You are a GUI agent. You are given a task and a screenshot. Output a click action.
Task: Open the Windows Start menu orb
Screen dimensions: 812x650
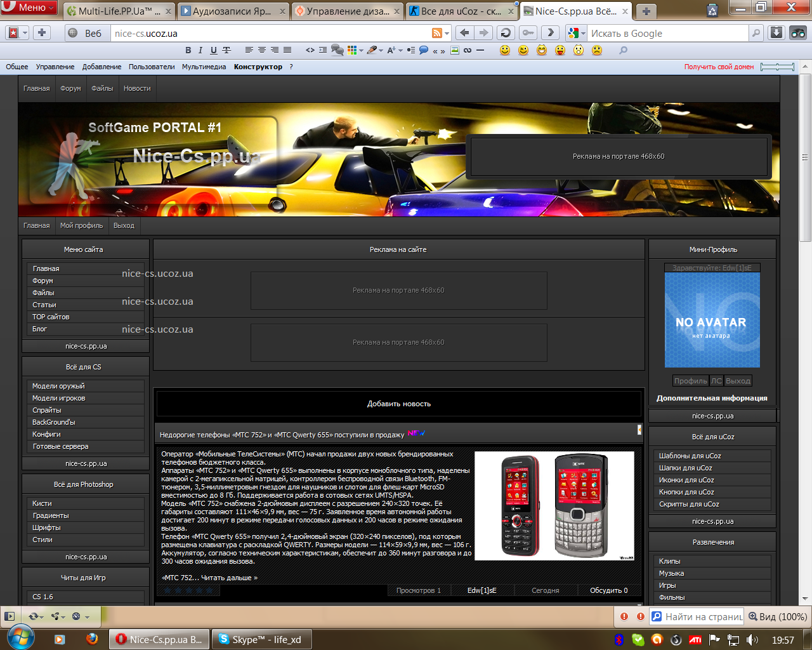tap(21, 638)
